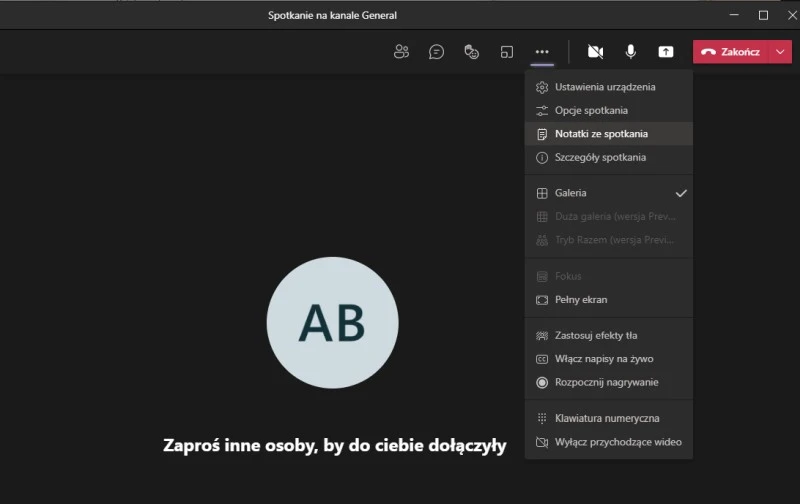The width and height of the screenshot is (800, 504).
Task: Expand the arrow next to Zakończ
Action: tap(780, 52)
